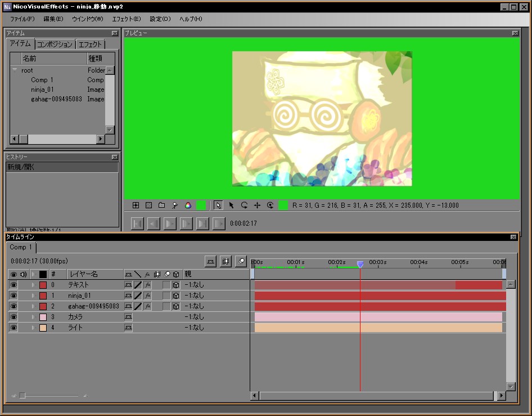This screenshot has height=416, width=532.
Task: Toggle 3D cube switch on テキスト layer
Action: tap(176, 285)
